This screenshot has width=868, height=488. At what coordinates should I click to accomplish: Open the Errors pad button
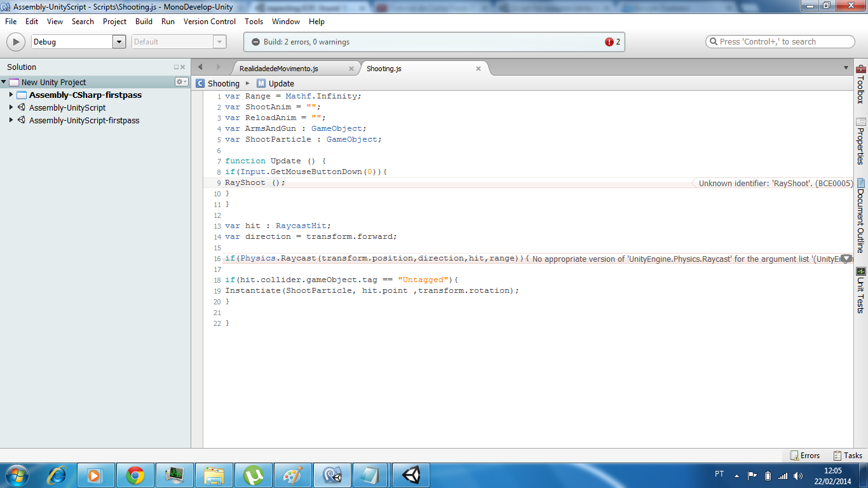(x=804, y=456)
